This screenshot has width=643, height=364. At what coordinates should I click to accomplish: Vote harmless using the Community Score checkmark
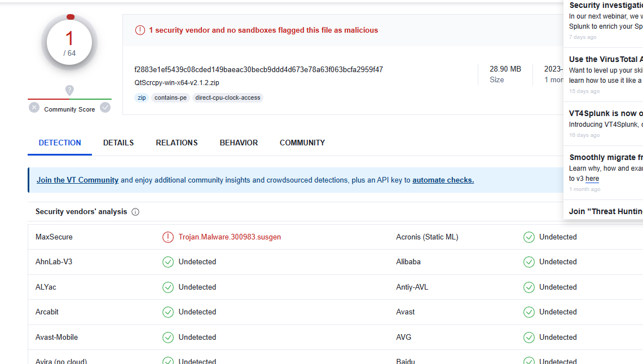[105, 107]
